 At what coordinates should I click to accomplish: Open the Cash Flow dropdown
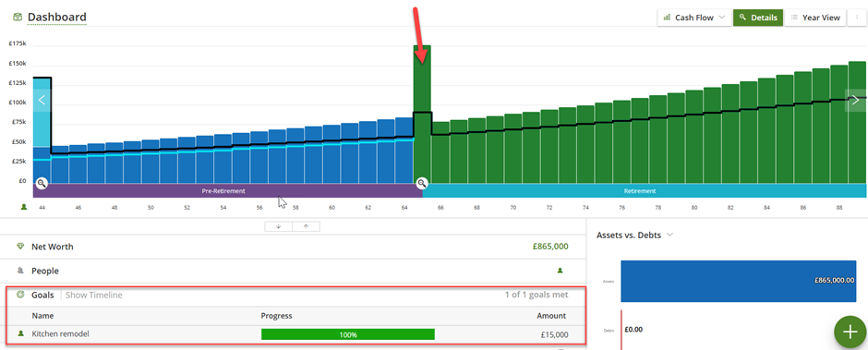(693, 18)
